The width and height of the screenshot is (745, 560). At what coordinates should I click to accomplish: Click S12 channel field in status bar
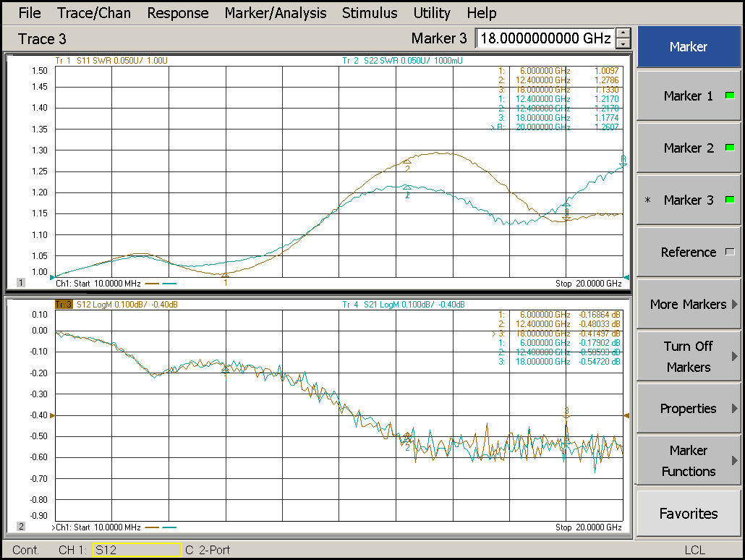(137, 550)
